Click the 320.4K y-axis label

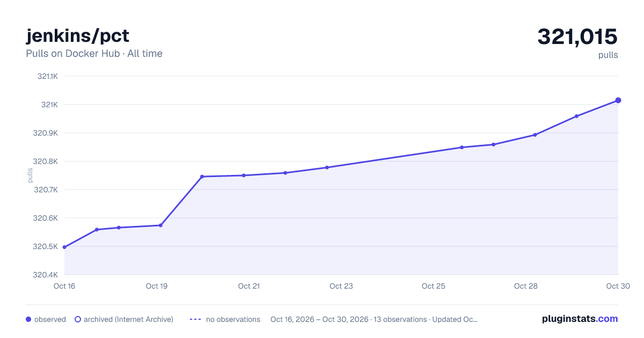tap(46, 275)
